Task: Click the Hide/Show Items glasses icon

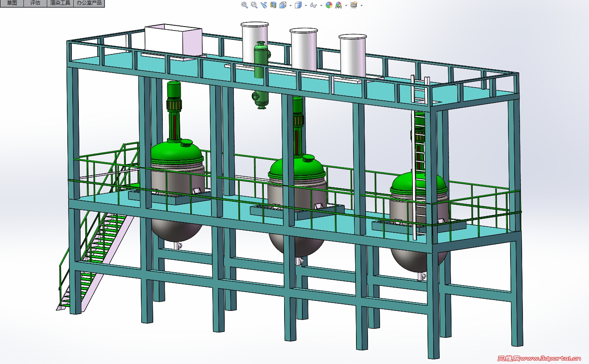Action: [313, 5]
